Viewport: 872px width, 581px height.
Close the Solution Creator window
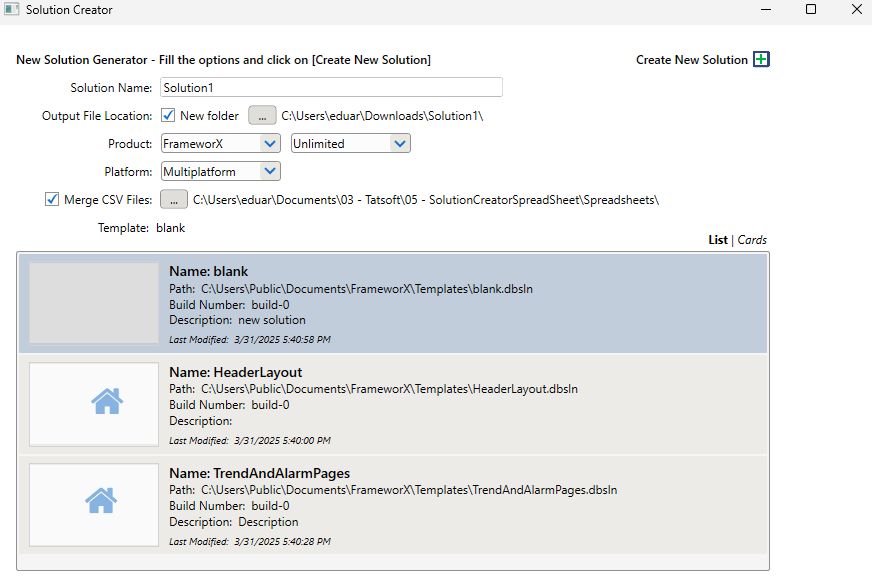[x=855, y=10]
